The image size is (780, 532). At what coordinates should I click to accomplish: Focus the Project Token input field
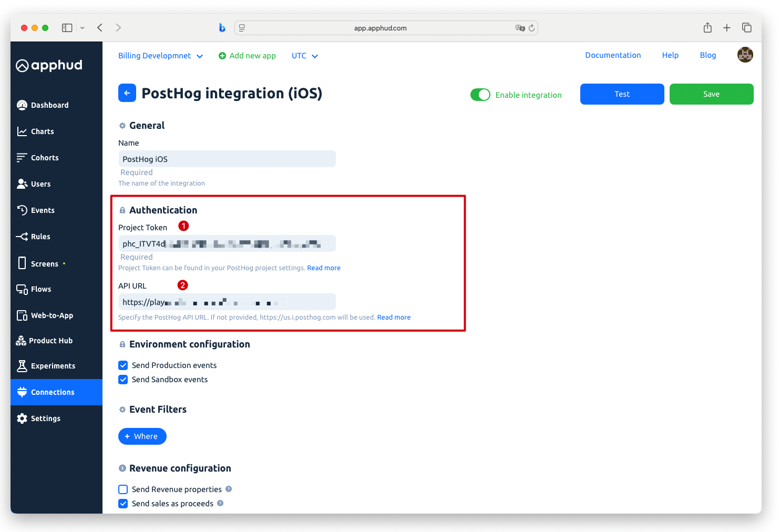point(227,243)
